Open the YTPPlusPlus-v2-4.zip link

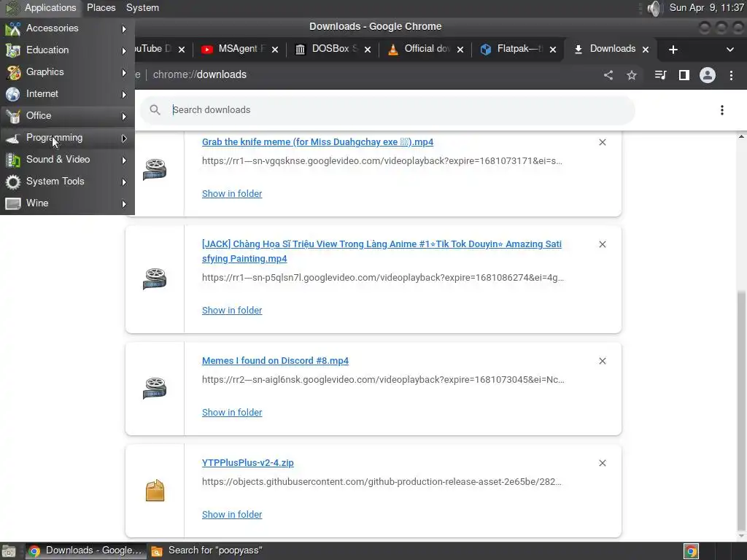248,463
